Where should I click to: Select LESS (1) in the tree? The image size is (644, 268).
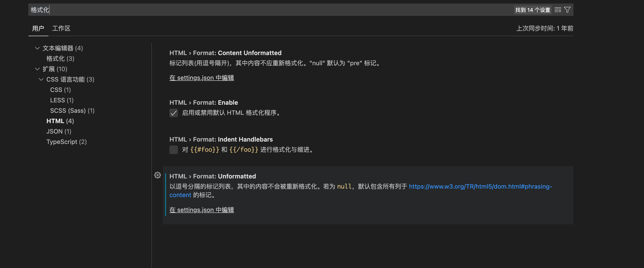(62, 100)
